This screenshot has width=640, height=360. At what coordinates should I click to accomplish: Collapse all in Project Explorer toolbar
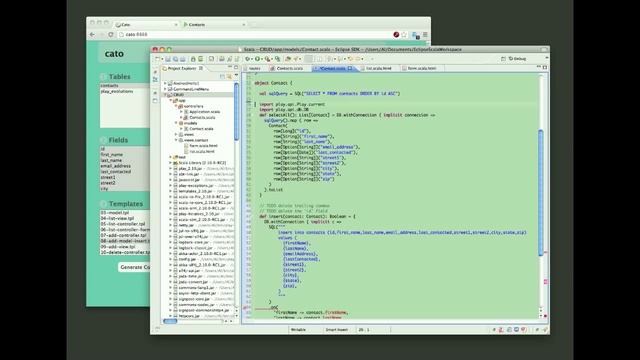(x=222, y=76)
